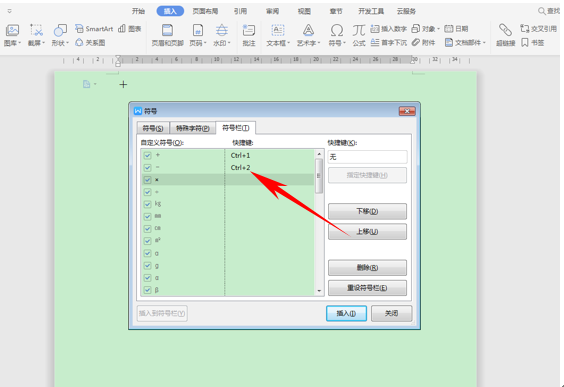Insert a hyperlink using the 超链接 icon
The width and height of the screenshot is (564, 387).
505,35
